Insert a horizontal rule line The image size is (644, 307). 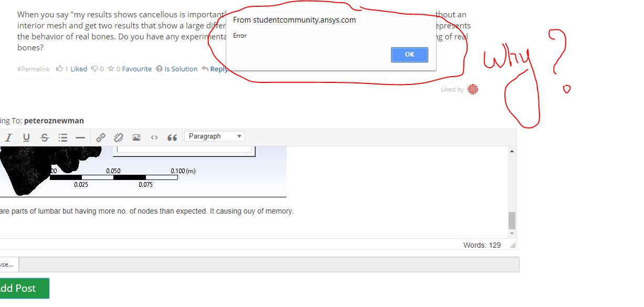click(80, 137)
